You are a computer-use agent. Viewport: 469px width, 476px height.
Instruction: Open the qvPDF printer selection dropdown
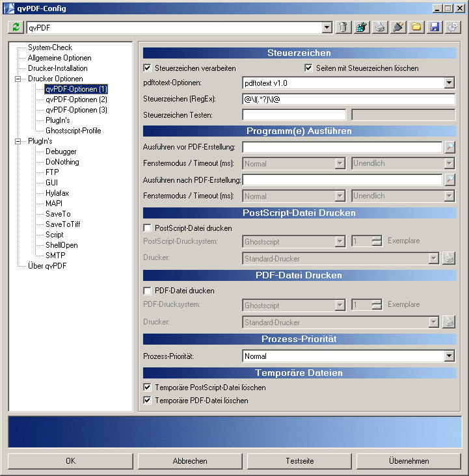pyautogui.click(x=327, y=27)
